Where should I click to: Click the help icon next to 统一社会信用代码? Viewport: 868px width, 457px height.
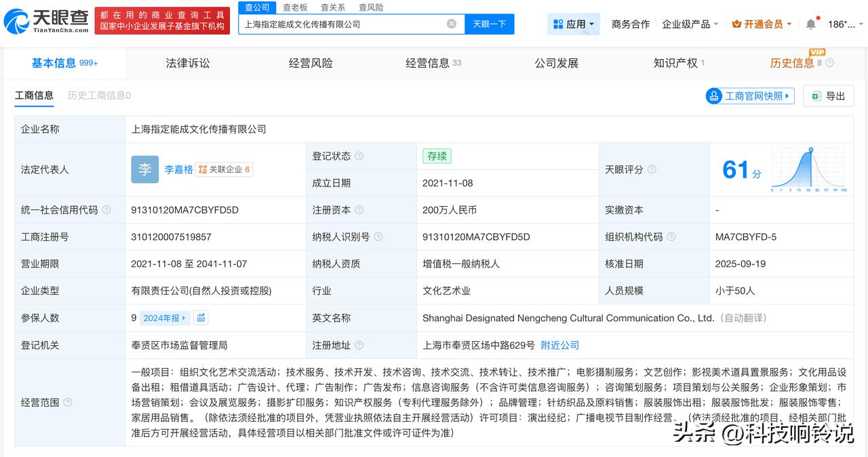pos(107,210)
